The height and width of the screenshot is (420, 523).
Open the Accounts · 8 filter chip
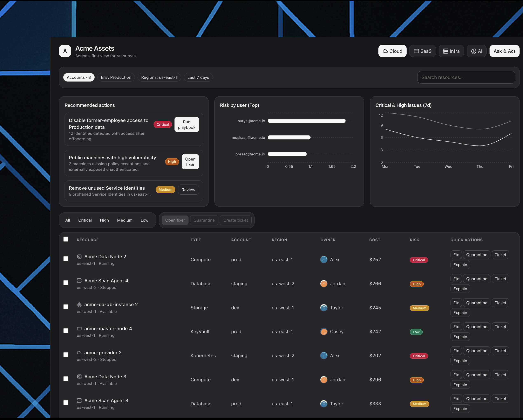pos(79,77)
